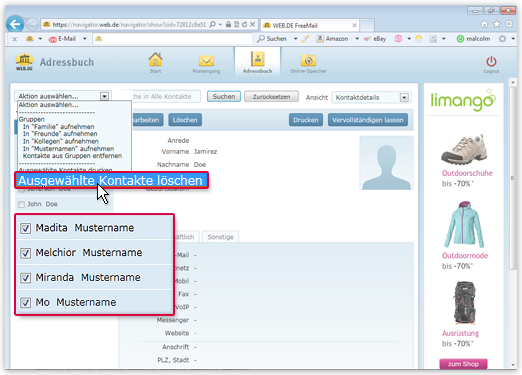Expand Suchen toolbar dropdown arrow

pyautogui.click(x=295, y=39)
